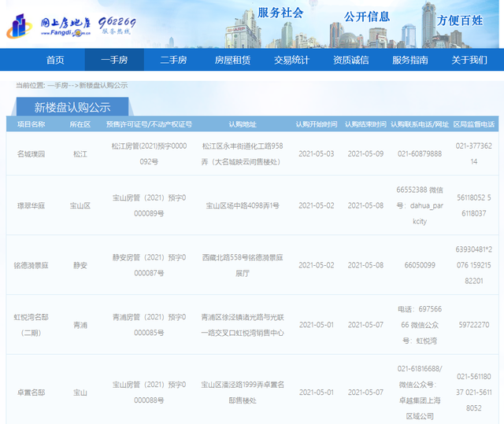Viewport: 504px width, 424px height.
Task: Click contact 电话：69756666 微信公众号：虹悦湾
Action: (420, 325)
